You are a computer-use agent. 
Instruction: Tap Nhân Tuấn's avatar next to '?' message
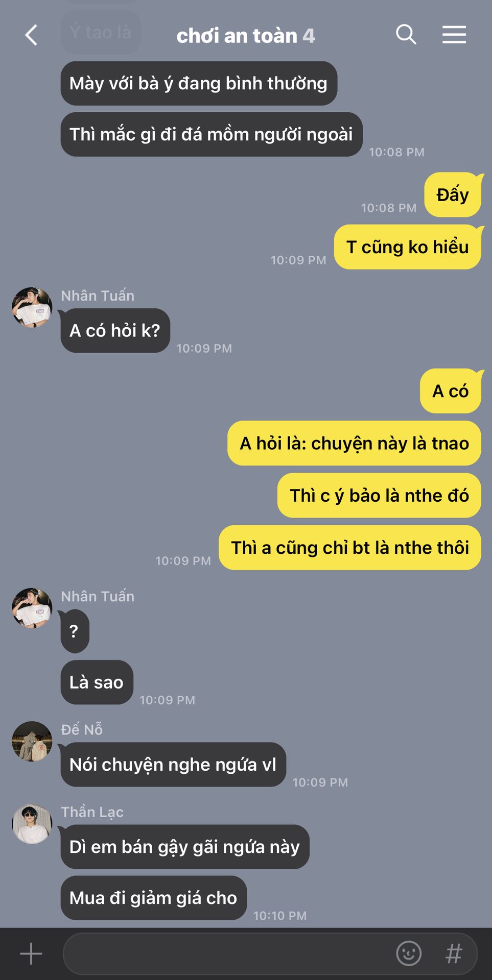[x=32, y=608]
